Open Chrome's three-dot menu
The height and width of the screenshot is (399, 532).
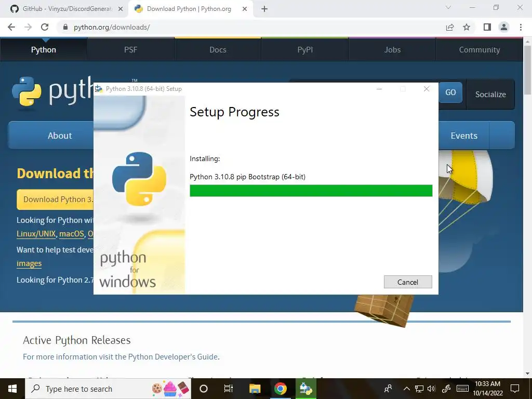[x=521, y=27]
